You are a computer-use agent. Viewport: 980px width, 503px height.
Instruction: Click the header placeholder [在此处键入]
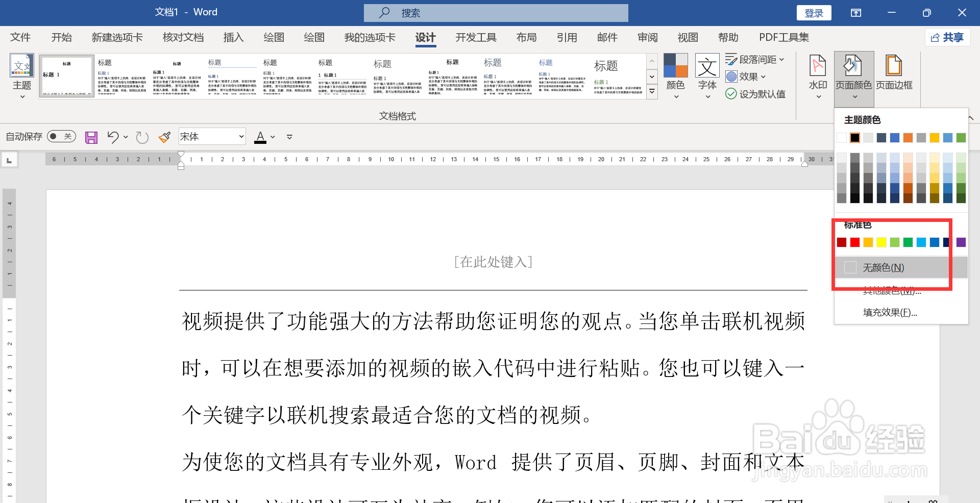tap(493, 262)
